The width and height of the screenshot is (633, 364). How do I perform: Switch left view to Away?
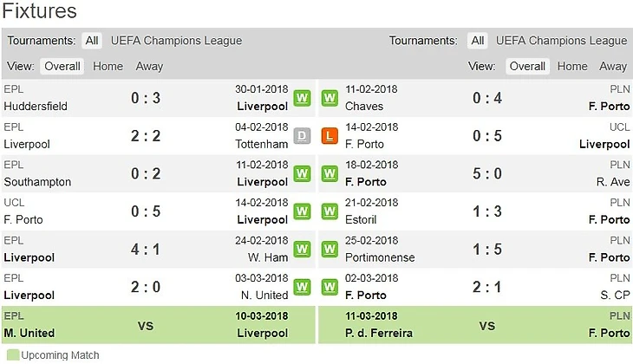149,66
